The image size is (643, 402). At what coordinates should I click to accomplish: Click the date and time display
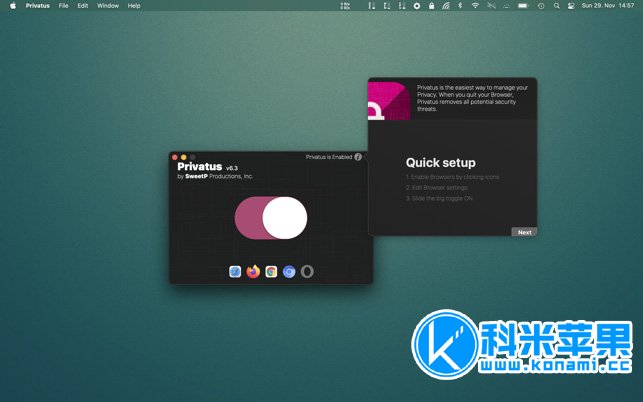click(x=608, y=6)
